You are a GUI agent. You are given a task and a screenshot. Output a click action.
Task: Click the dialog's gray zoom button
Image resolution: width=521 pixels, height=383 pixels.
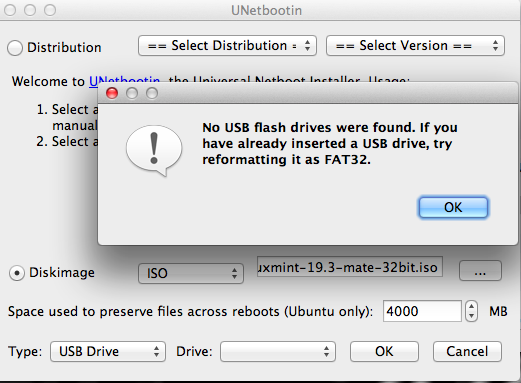(x=152, y=93)
